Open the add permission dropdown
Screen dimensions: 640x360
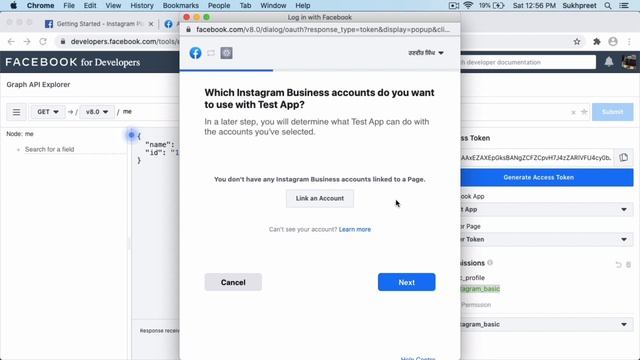(x=547, y=324)
